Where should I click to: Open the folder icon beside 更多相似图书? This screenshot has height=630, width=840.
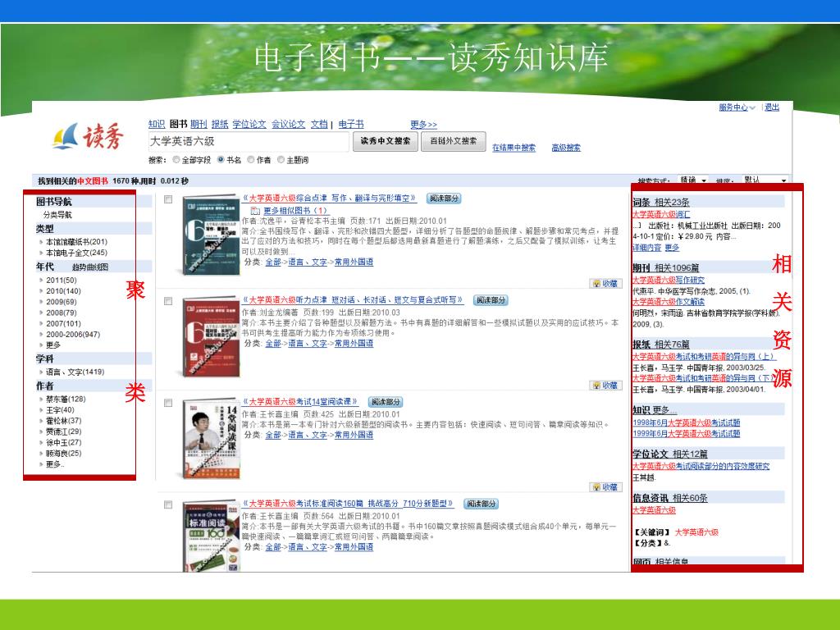(256, 211)
